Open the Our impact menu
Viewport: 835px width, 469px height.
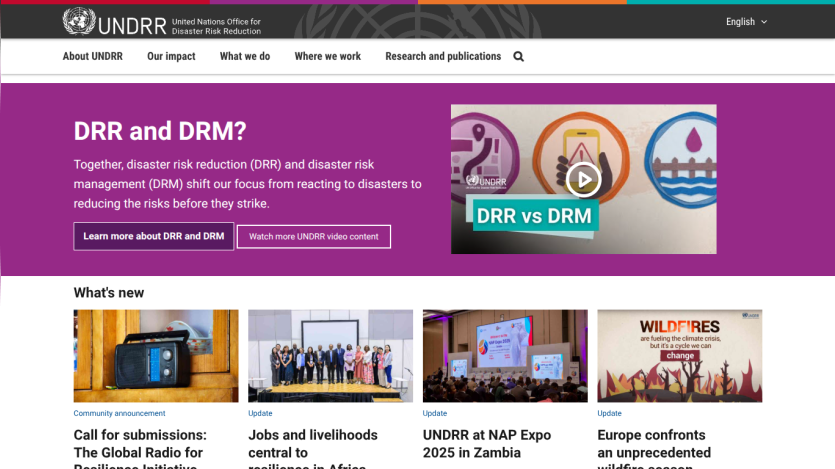tap(171, 56)
